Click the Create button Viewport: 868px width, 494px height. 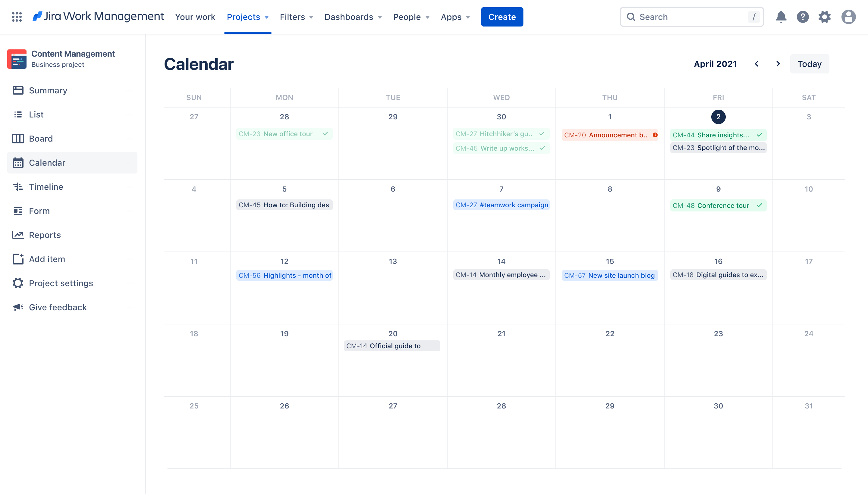click(x=502, y=17)
